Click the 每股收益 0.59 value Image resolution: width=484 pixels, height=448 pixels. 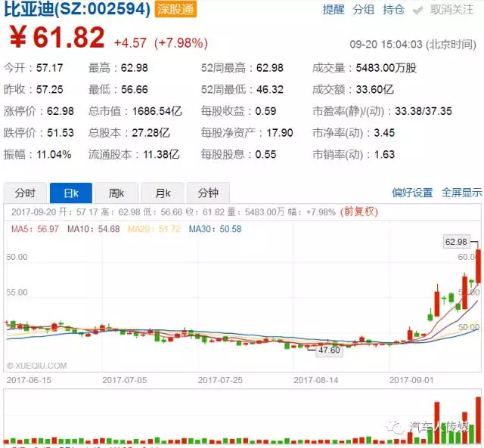coord(239,111)
